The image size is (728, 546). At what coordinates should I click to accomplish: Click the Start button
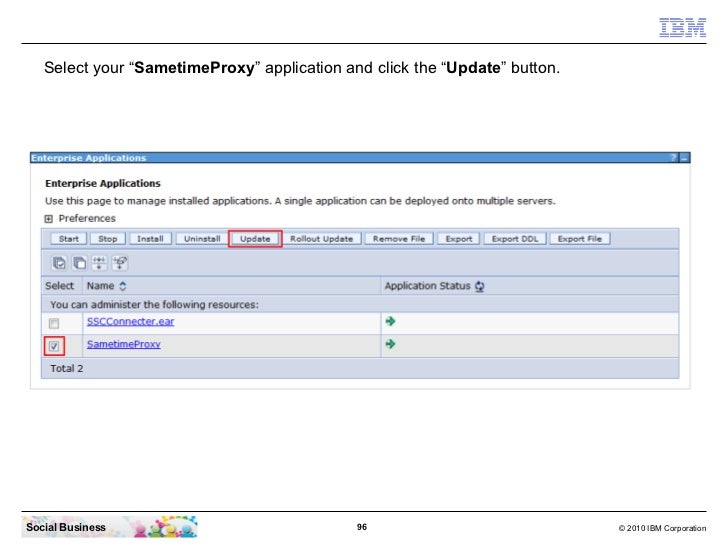(69, 239)
